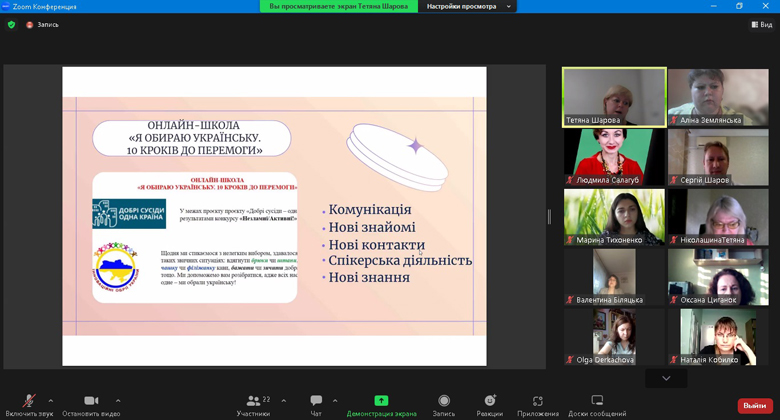
Task: Show next page of participant videos
Action: pyautogui.click(x=666, y=378)
